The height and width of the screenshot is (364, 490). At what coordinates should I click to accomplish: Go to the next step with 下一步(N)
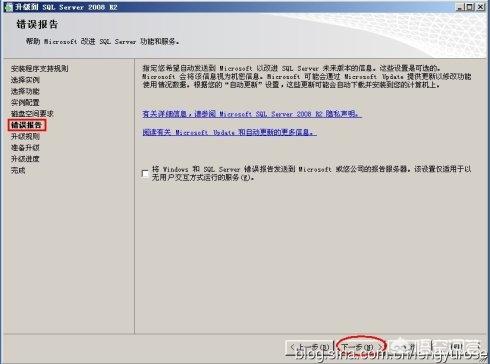pyautogui.click(x=361, y=347)
